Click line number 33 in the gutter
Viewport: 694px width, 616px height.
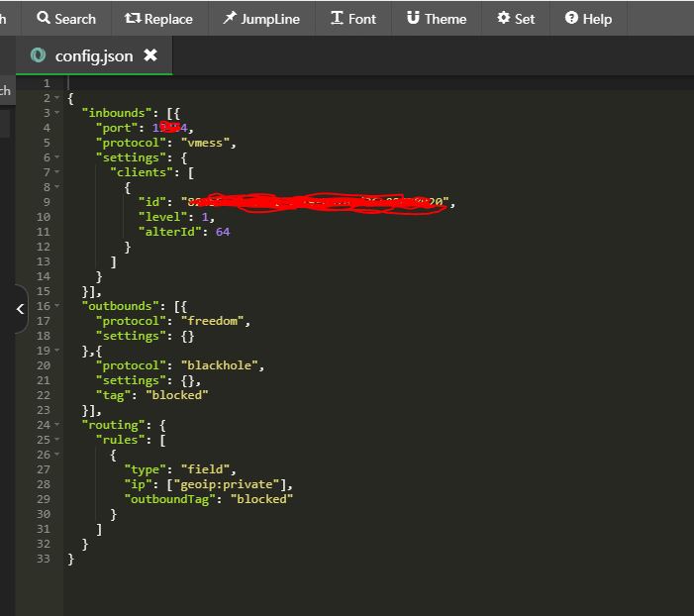(44, 559)
